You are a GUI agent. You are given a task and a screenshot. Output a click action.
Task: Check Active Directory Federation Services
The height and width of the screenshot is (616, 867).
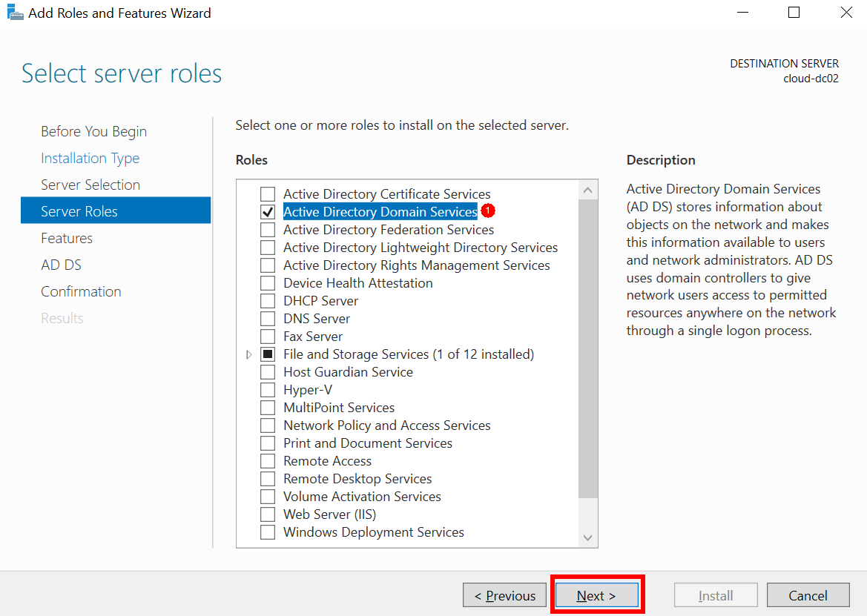268,229
